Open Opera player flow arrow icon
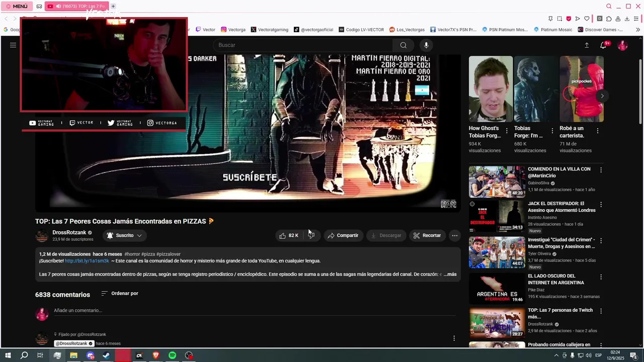 pyautogui.click(x=578, y=19)
